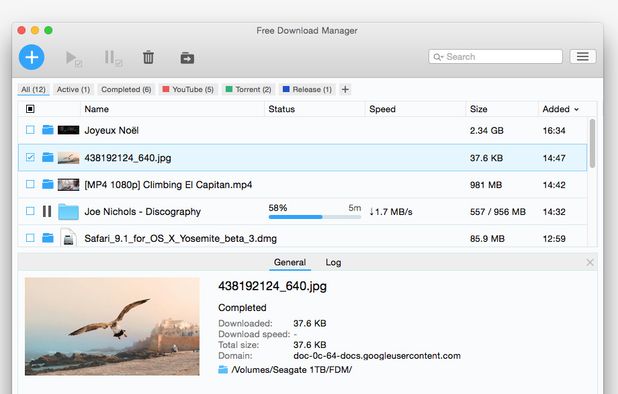618x394 pixels.
Task: Filter by Release (1) tag
Action: pyautogui.click(x=307, y=89)
